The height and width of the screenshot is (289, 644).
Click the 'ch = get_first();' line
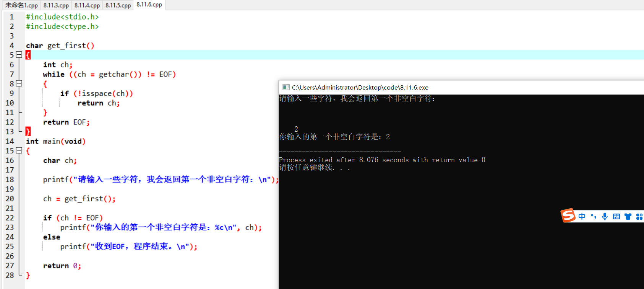(79, 199)
